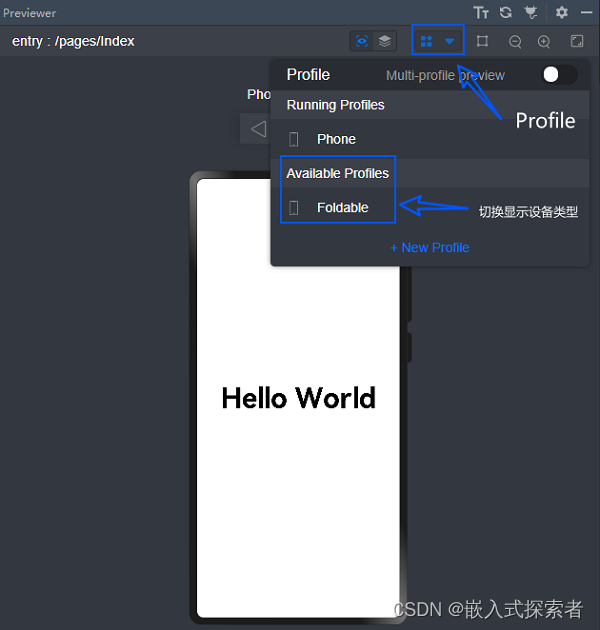Click the Profile panel title
The height and width of the screenshot is (630, 600).
(x=308, y=75)
